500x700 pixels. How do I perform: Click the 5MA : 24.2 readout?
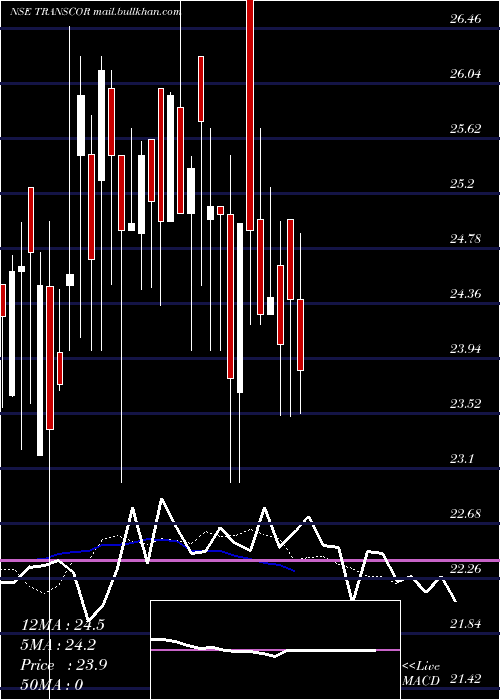coord(59,645)
